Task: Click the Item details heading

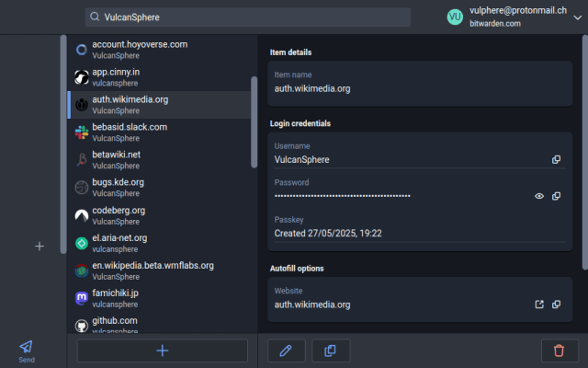Action: coord(290,52)
